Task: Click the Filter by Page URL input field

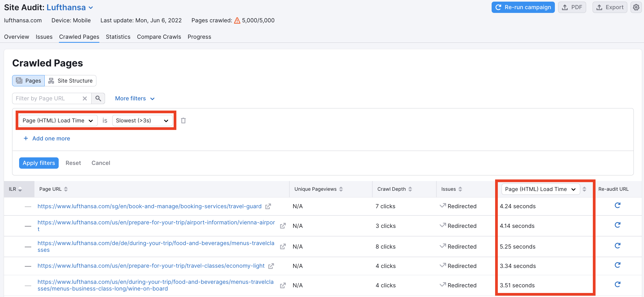Action: (46, 98)
